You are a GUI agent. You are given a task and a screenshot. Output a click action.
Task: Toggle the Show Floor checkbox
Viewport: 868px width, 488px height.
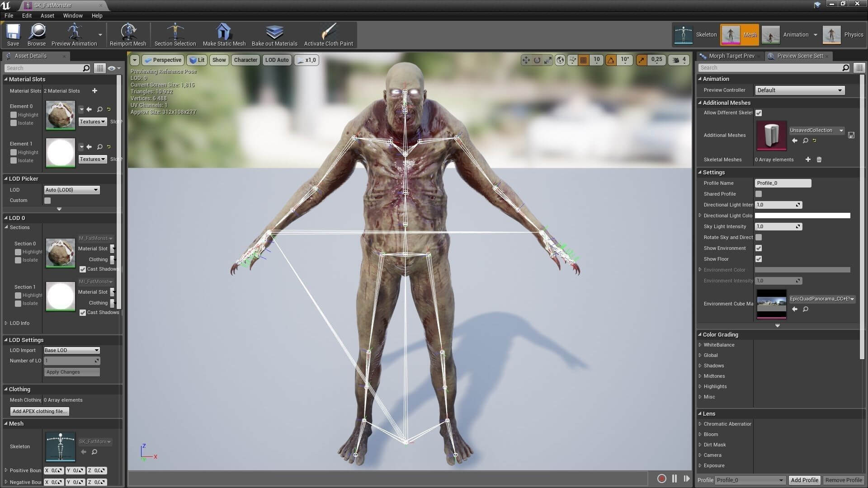click(759, 259)
